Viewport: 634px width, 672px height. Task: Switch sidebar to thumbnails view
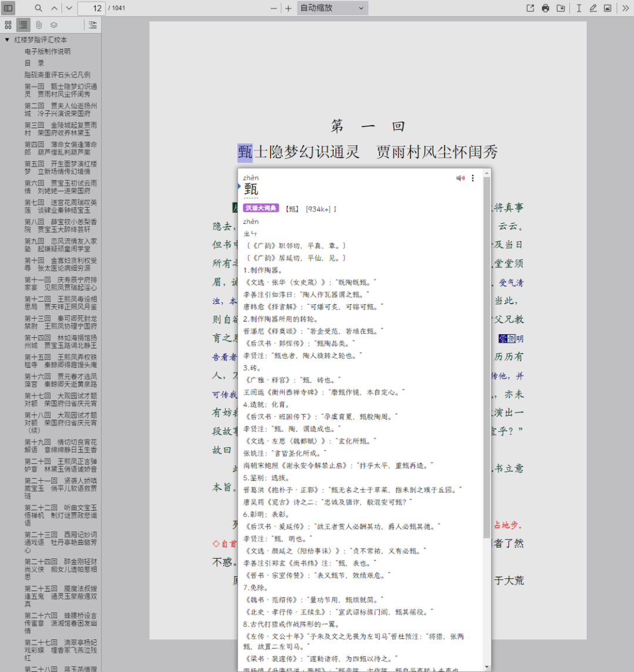pyautogui.click(x=8, y=25)
